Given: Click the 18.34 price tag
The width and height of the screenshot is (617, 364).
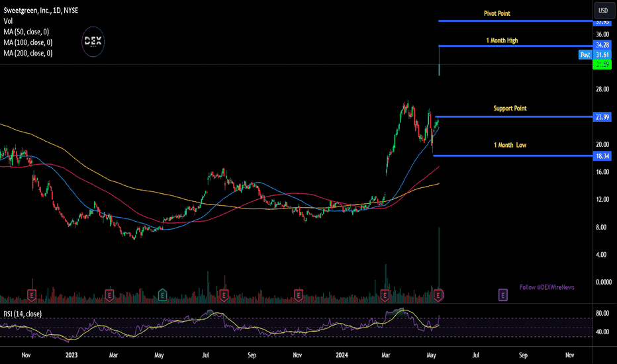Looking at the screenshot, I should click(602, 156).
